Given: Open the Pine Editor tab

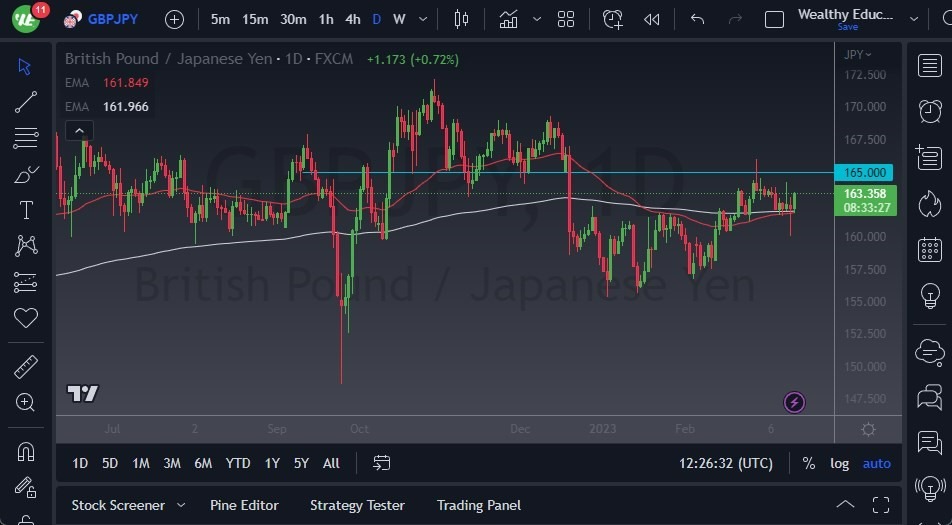Looking at the screenshot, I should tap(244, 505).
